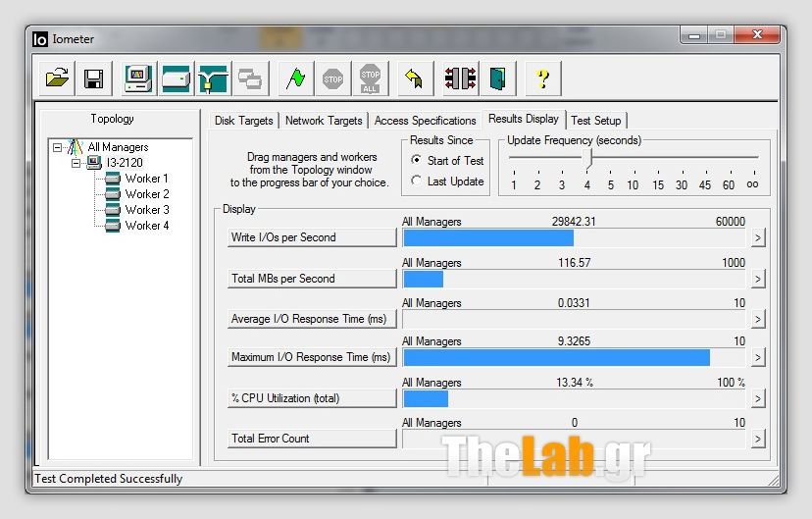Click the Iometer title bar logo
The width and height of the screenshot is (812, 519).
40,39
